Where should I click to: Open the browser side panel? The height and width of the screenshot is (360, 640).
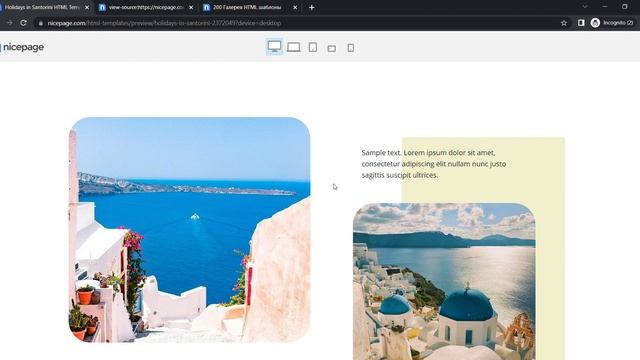tap(581, 23)
